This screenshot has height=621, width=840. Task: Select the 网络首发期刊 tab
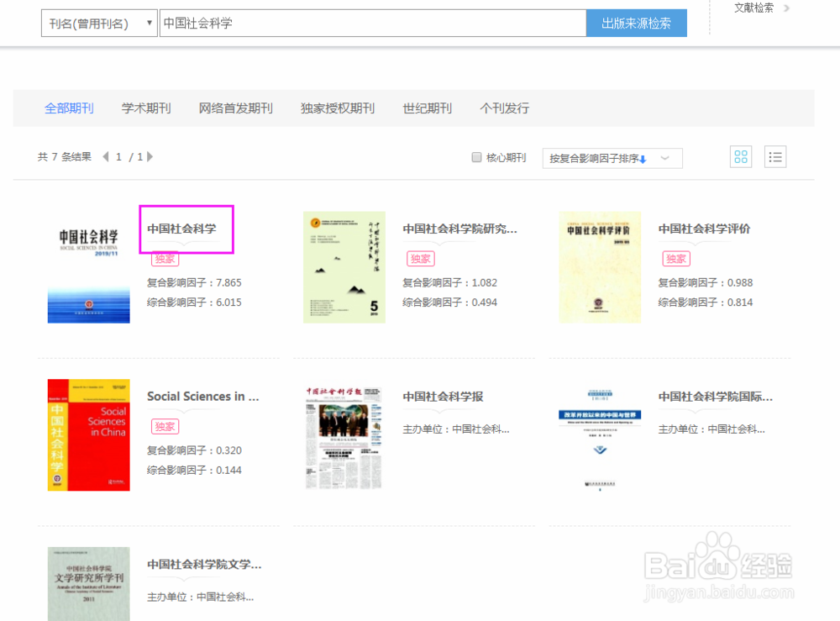coord(236,108)
